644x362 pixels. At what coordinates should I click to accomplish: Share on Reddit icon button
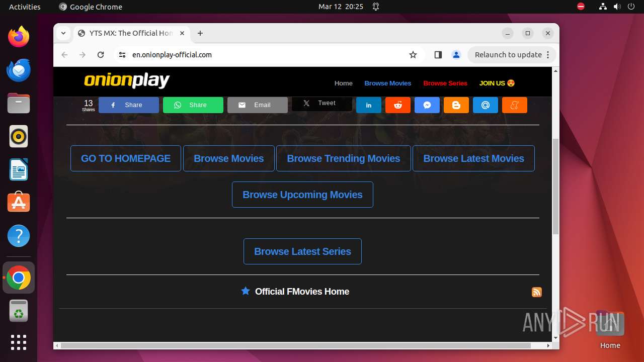(398, 105)
